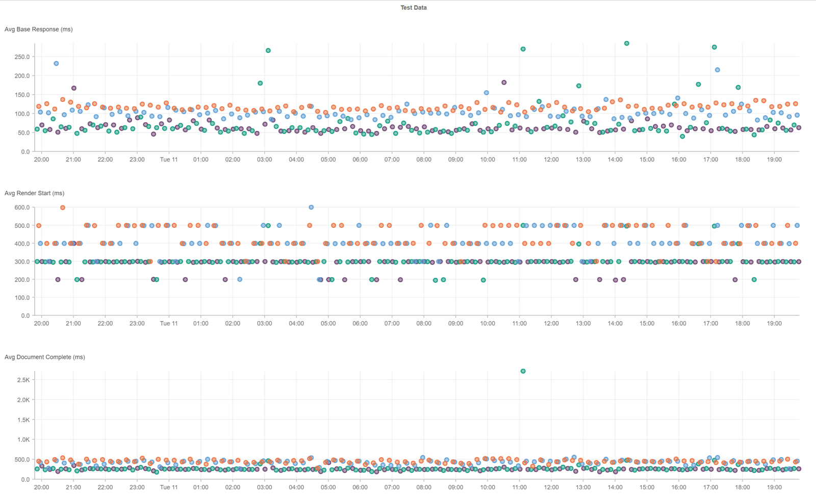Click the '2.5K' label on Document Complete y-axis
816x504 pixels.
click(x=23, y=380)
